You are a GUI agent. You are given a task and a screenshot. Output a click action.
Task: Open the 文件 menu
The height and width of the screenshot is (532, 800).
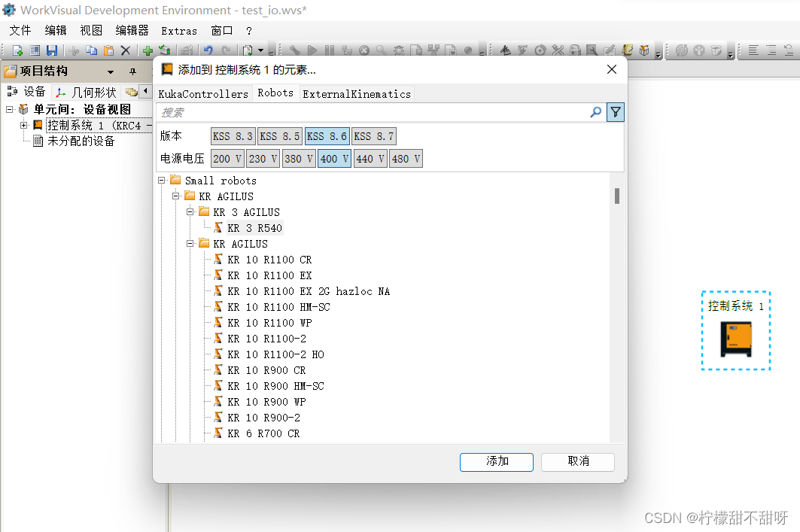pyautogui.click(x=20, y=31)
